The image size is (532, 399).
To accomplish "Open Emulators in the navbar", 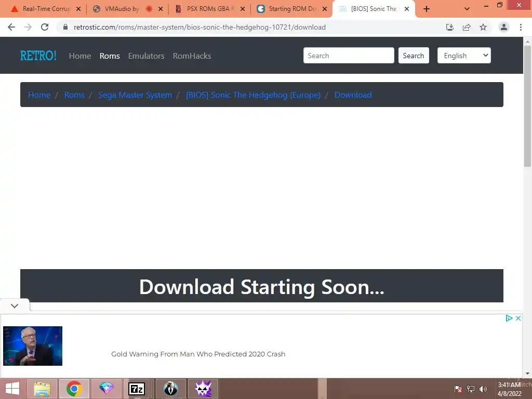I will (146, 56).
